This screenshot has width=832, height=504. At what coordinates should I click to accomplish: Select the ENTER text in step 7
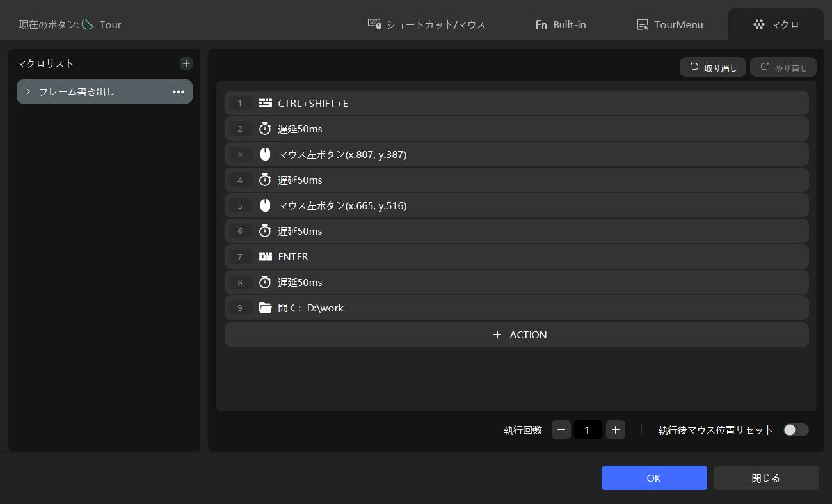[293, 256]
